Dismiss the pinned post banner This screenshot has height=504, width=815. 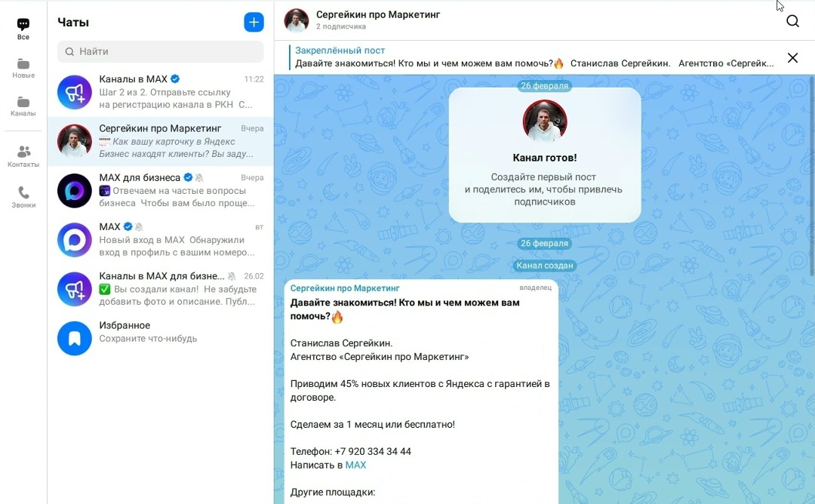792,57
